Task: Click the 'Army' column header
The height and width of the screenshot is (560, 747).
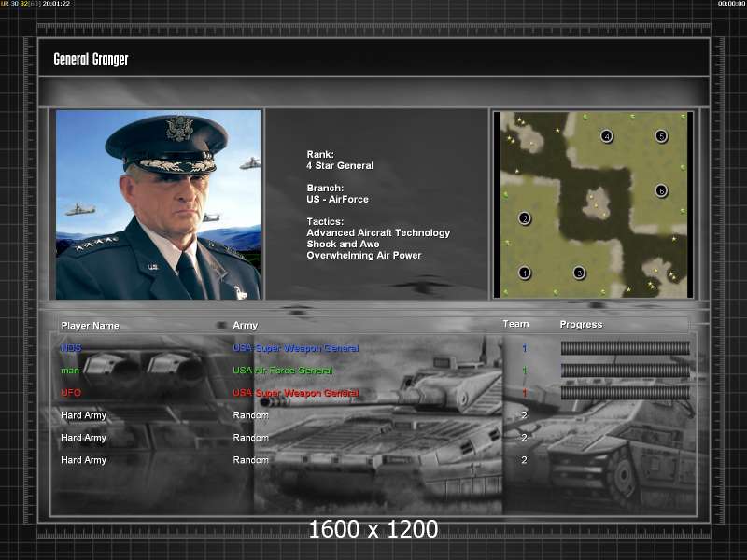Action: (x=245, y=325)
